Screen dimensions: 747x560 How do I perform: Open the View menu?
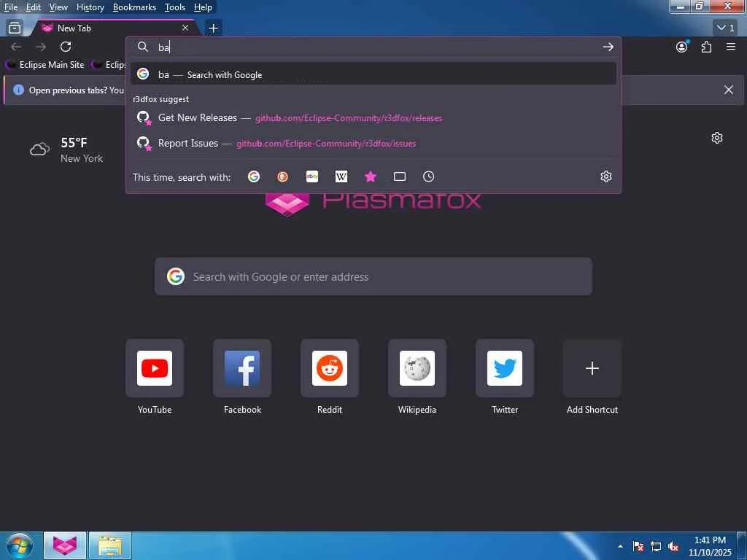click(58, 7)
